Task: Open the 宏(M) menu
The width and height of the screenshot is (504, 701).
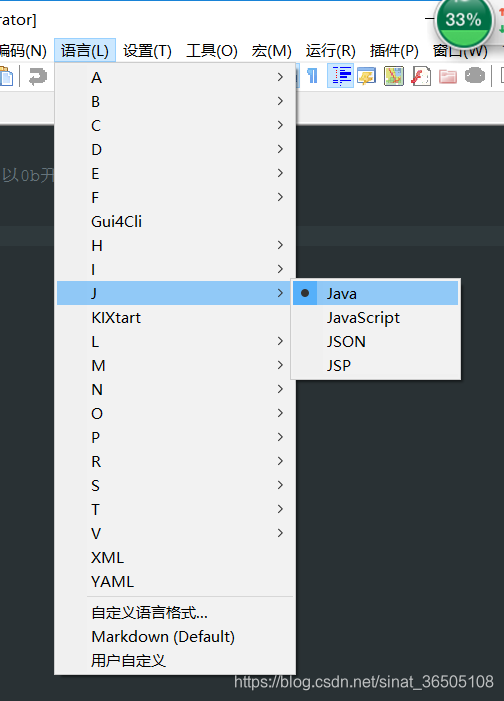Action: pos(271,51)
